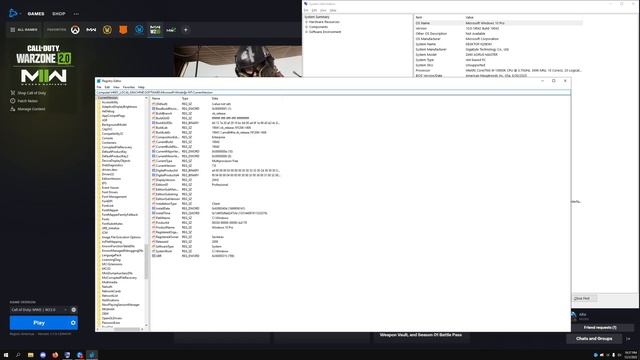640x360 pixels.
Task: Select the EditionID registry value
Action: point(162,184)
